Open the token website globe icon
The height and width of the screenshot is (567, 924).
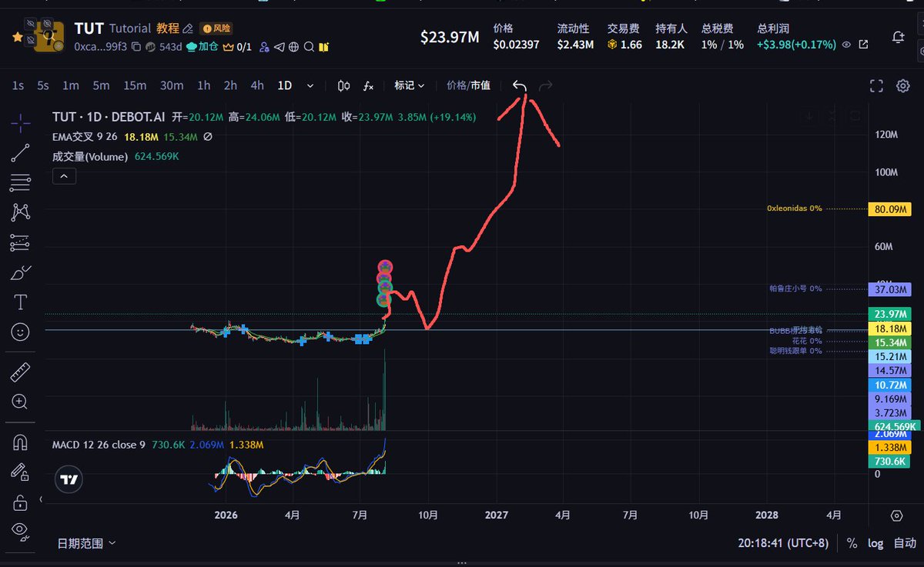[294, 47]
